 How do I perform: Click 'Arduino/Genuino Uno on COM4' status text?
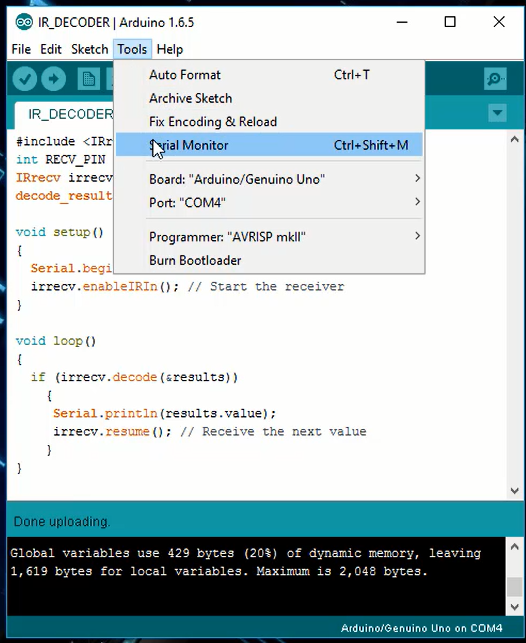(421, 628)
